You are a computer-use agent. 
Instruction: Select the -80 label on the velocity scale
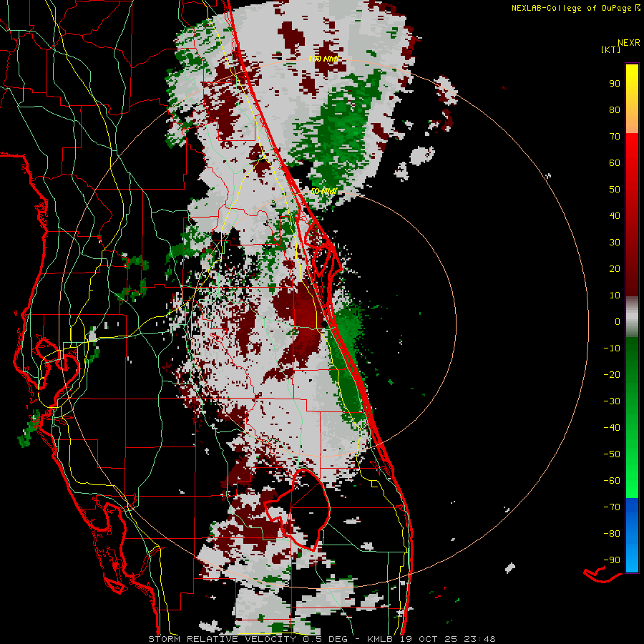pyautogui.click(x=612, y=534)
